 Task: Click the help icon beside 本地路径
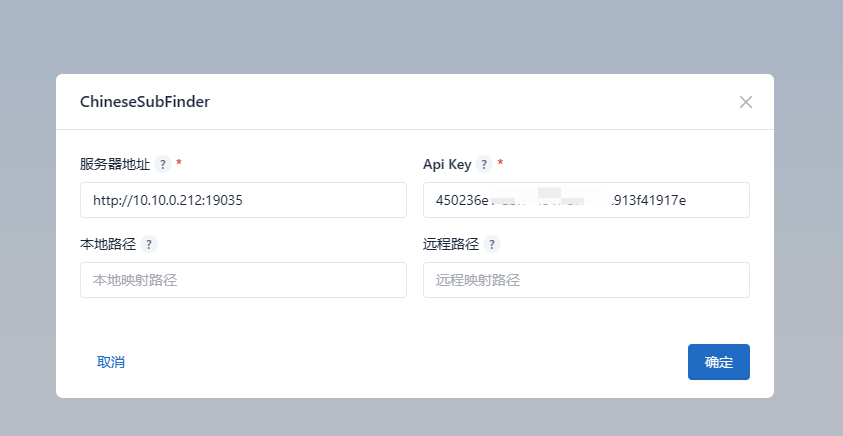click(149, 244)
